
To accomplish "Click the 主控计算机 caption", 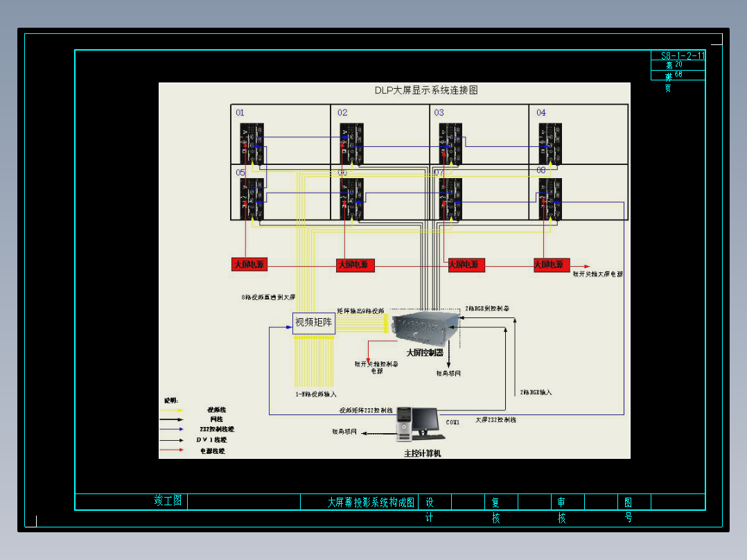I will pos(423,453).
